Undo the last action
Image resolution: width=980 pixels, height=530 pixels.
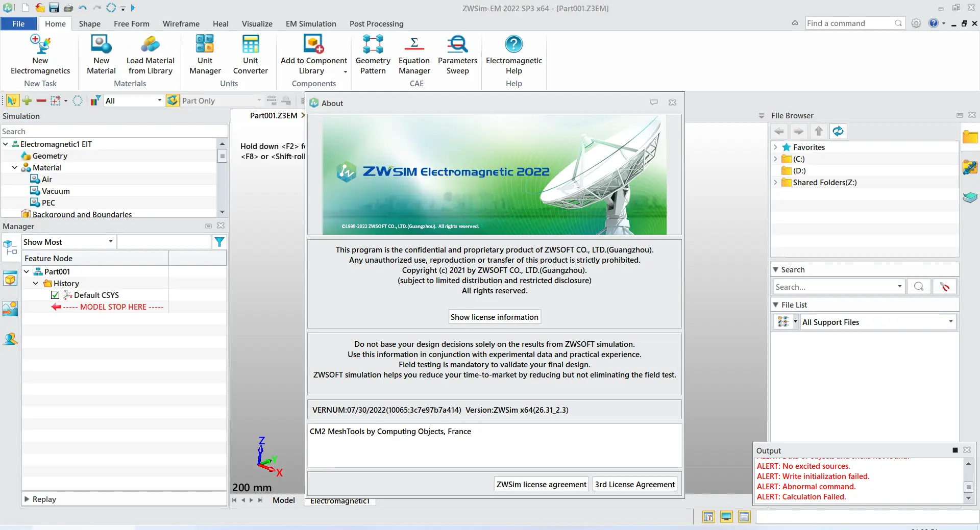tap(83, 8)
